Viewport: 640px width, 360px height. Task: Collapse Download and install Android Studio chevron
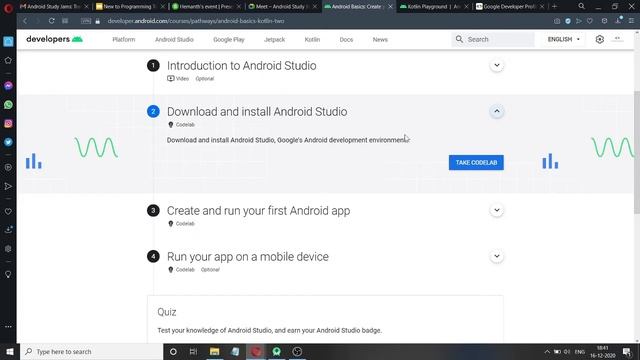[x=497, y=111]
